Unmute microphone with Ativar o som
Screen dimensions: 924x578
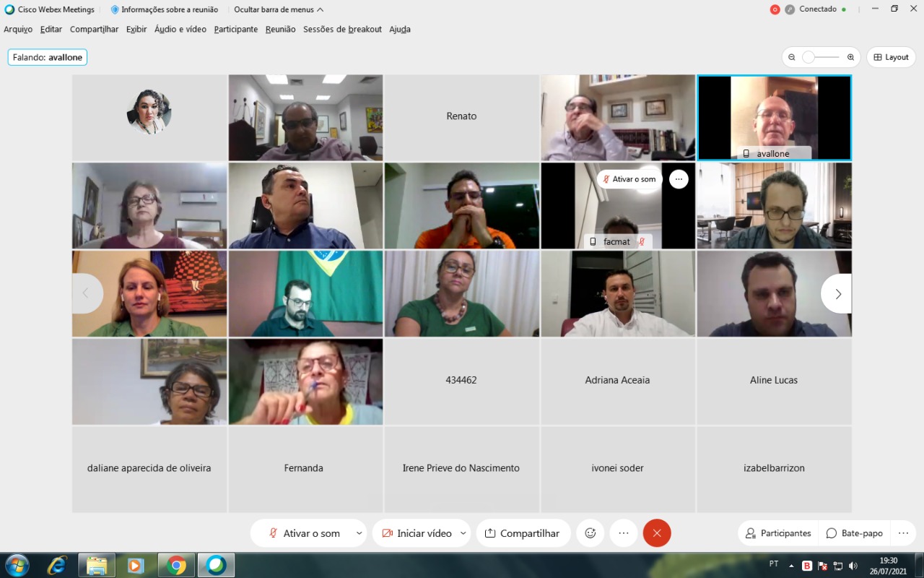304,533
